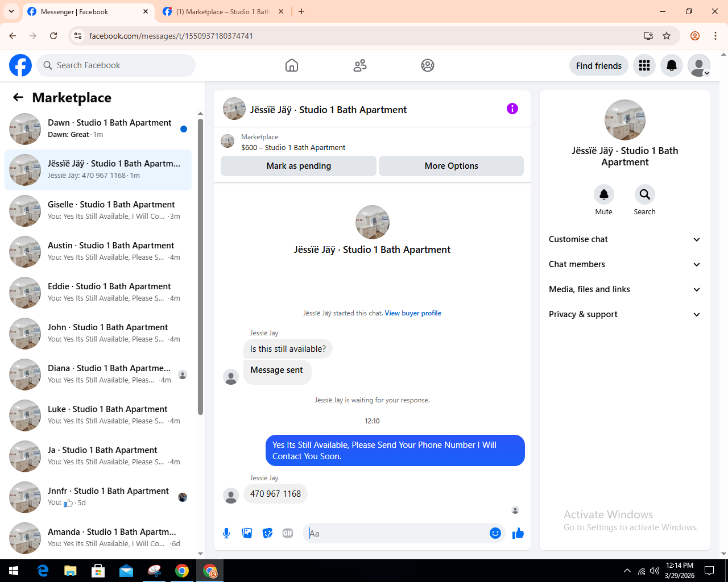Click the conversation list scrollbar
This screenshot has height=582, width=728.
200,266
